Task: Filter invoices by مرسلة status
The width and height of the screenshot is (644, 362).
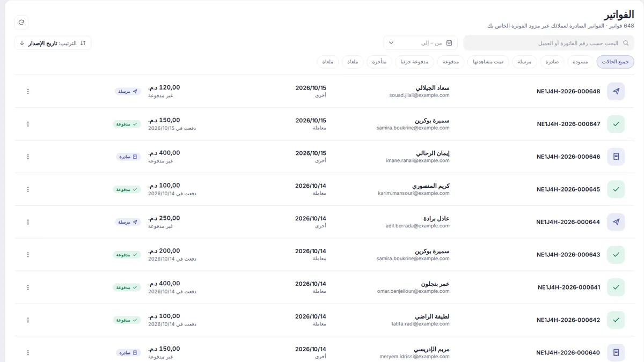Action: click(524, 62)
